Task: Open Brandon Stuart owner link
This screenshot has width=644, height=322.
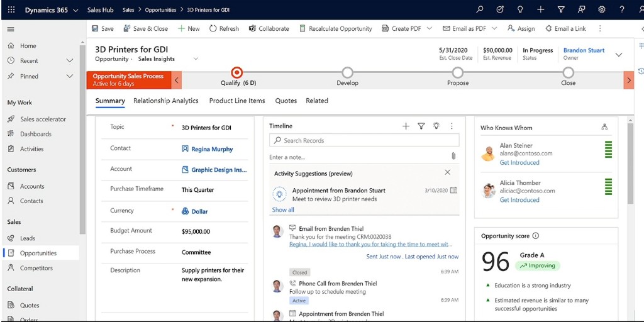Action: 584,50
